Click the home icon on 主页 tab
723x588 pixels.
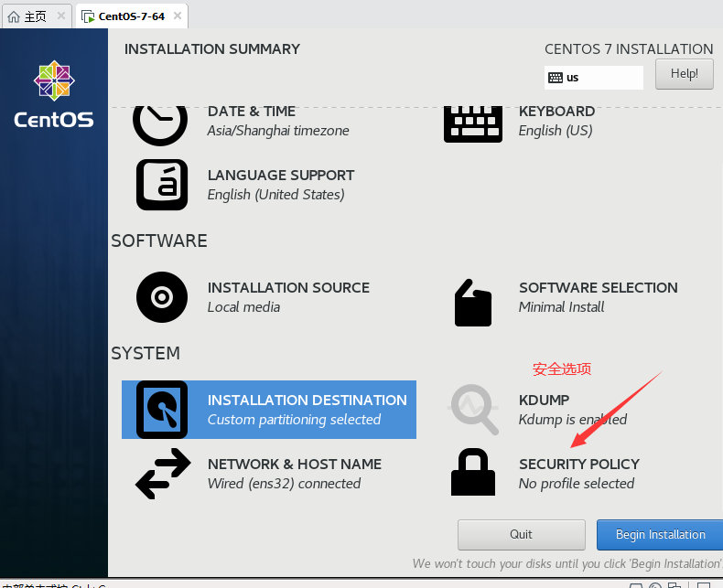(14, 16)
